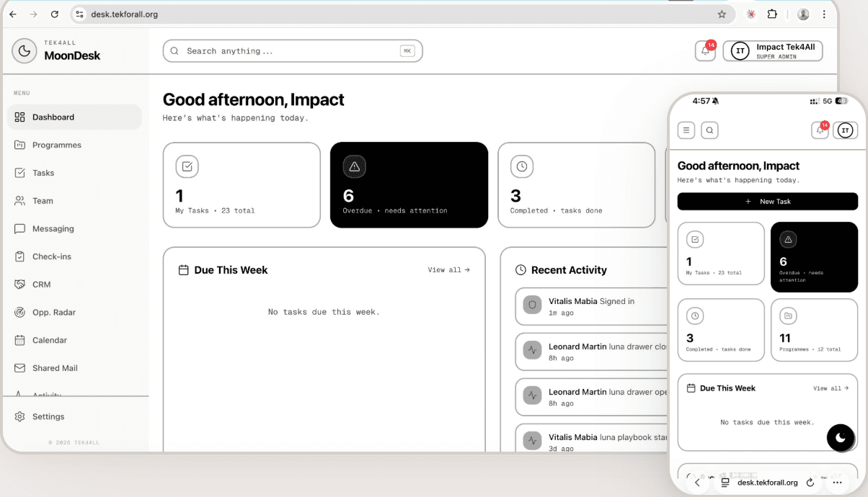Switch to the Tasks section
Viewport: 868px width, 497px height.
(x=45, y=173)
